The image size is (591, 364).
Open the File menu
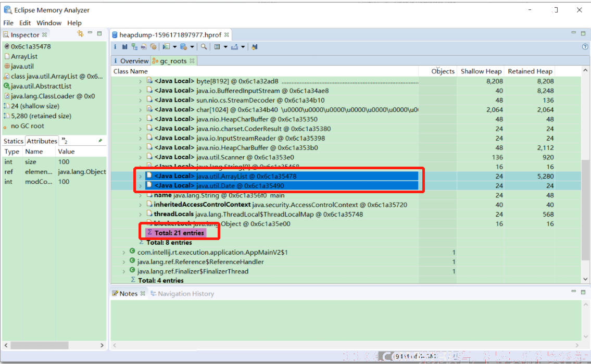point(8,23)
